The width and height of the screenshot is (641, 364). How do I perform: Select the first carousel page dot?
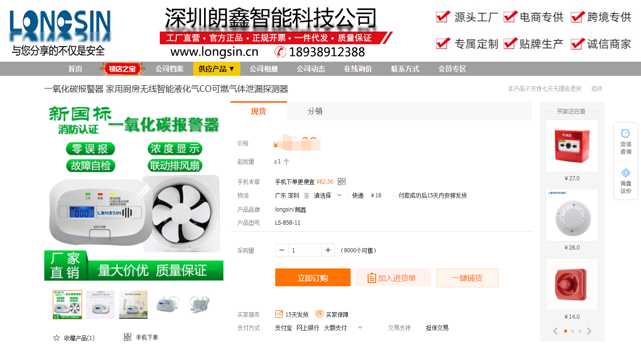566,331
